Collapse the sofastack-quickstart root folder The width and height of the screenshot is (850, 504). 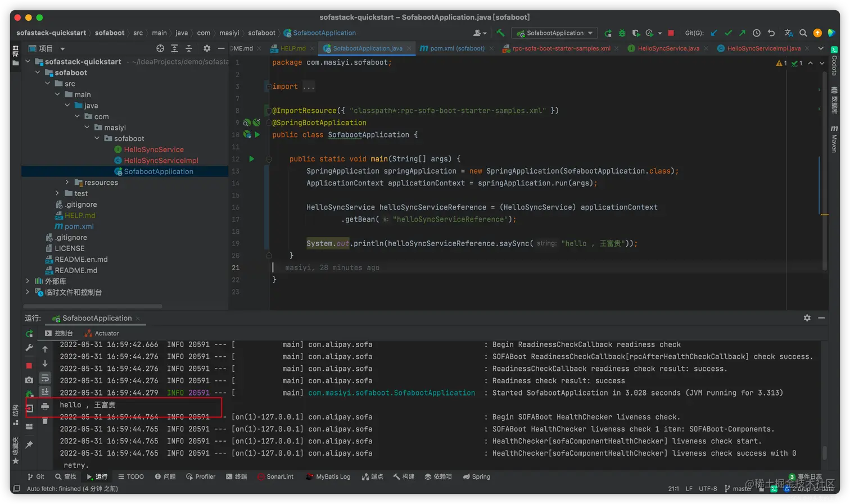(x=28, y=62)
